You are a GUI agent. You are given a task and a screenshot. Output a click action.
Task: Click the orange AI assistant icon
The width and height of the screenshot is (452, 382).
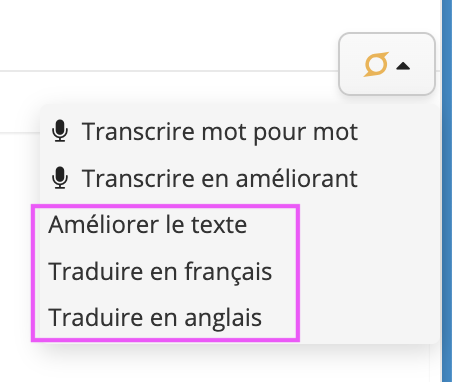pyautogui.click(x=376, y=64)
